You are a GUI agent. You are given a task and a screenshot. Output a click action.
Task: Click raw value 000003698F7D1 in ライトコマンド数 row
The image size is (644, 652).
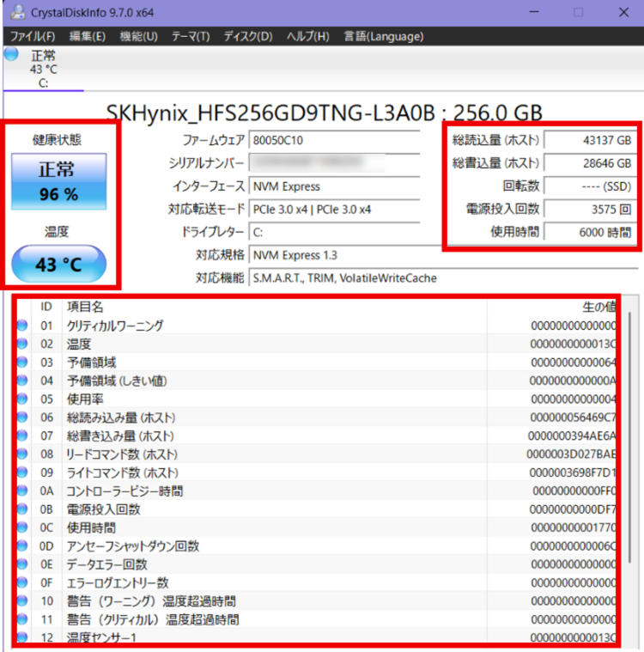[x=573, y=472]
